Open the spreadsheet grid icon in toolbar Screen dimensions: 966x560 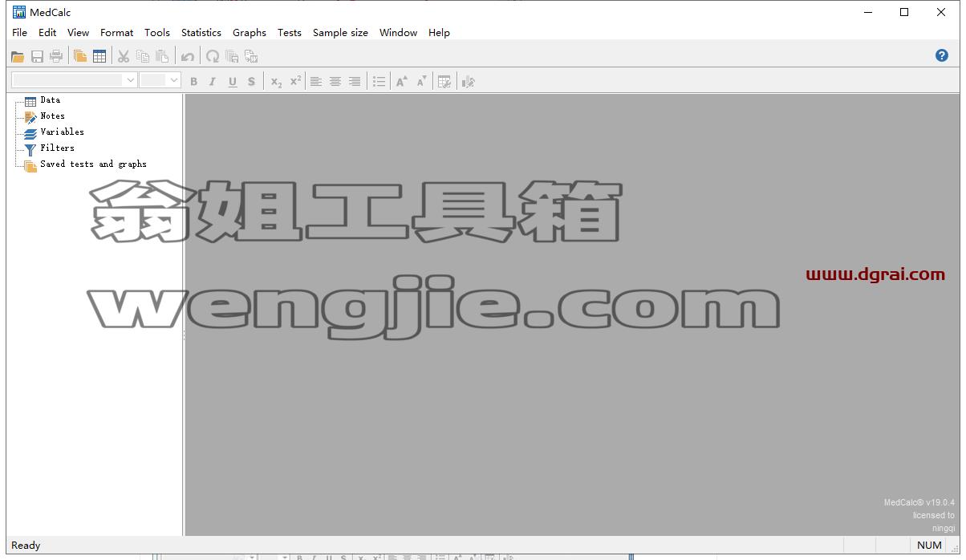point(99,56)
